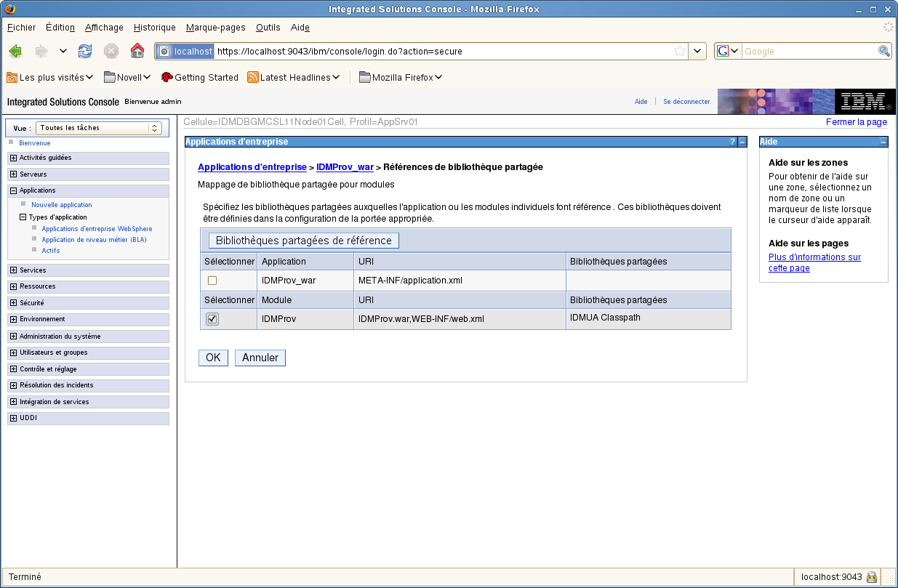Click the Fermer la page link

[x=857, y=122]
